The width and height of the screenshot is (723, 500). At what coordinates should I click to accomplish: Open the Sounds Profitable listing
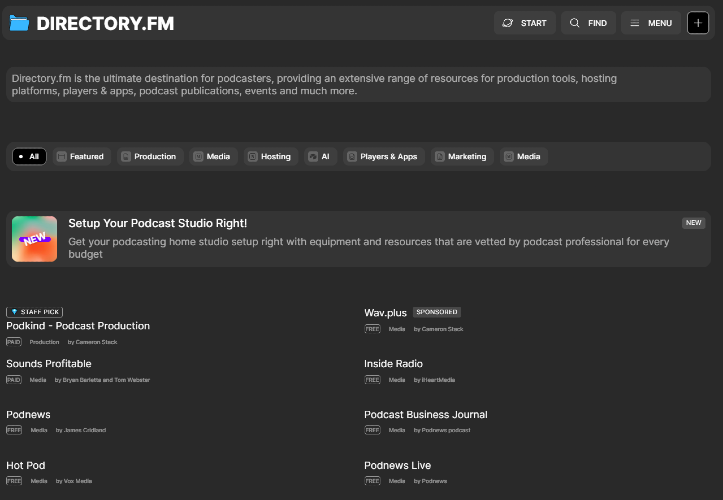(x=49, y=363)
